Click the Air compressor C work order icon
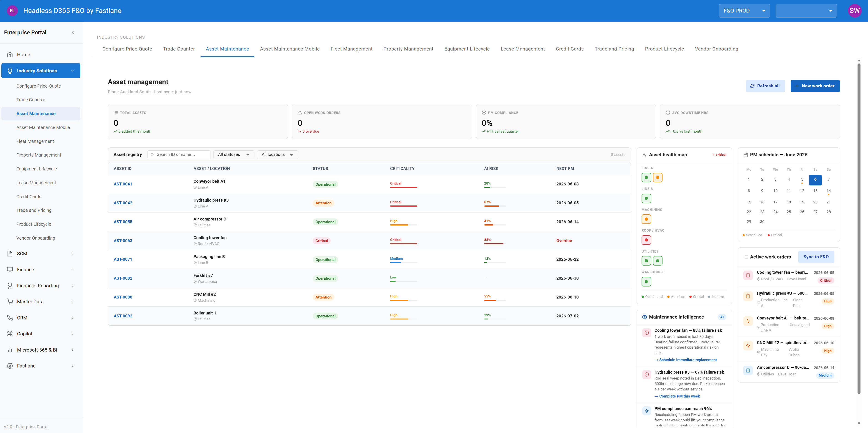This screenshot has width=868, height=433. pos(748,370)
